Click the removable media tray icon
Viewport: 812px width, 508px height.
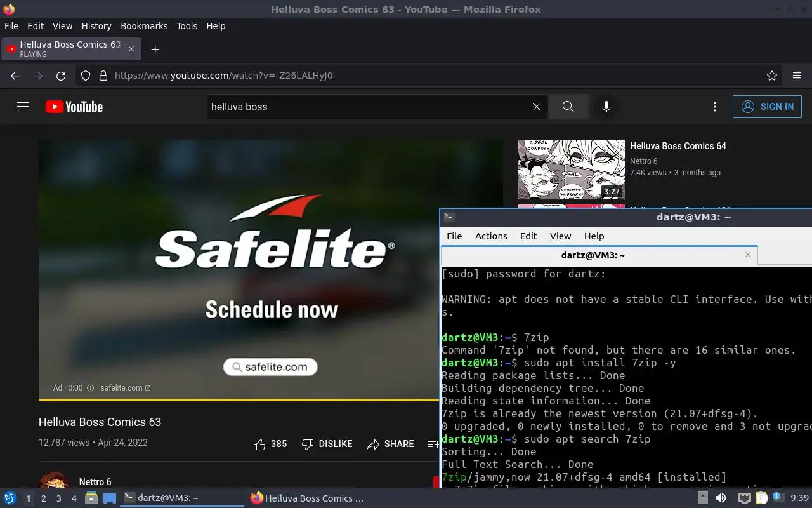pos(703,498)
